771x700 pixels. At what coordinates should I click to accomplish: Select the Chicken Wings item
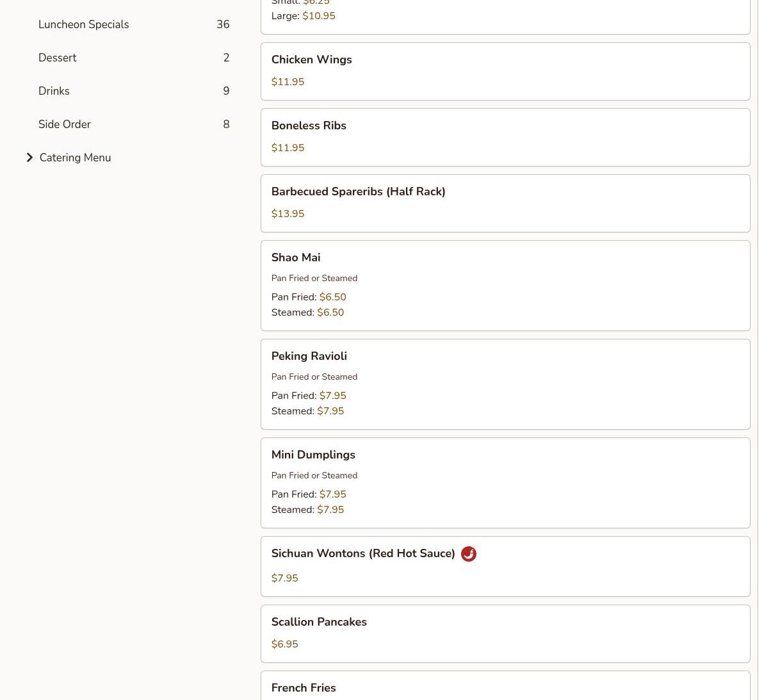tap(311, 60)
